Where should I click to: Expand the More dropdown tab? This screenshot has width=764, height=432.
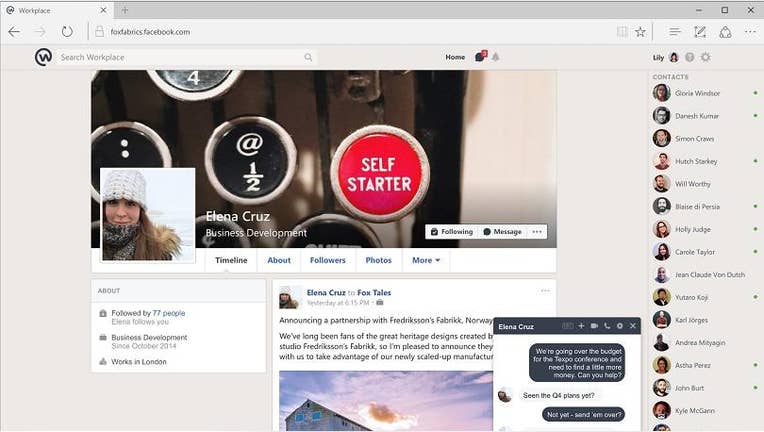pyautogui.click(x=426, y=260)
